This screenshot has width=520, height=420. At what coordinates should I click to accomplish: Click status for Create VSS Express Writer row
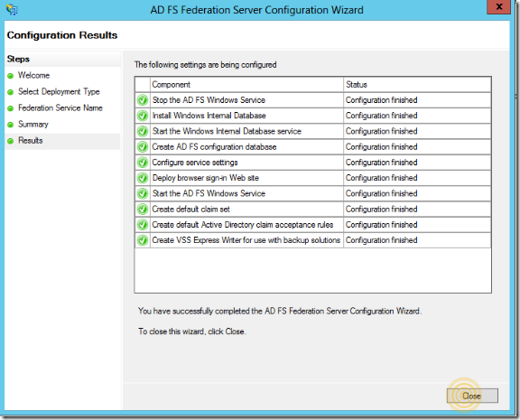tap(381, 240)
